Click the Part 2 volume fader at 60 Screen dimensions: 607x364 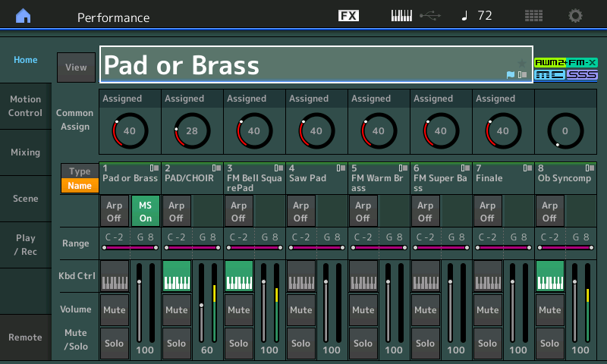click(x=201, y=306)
